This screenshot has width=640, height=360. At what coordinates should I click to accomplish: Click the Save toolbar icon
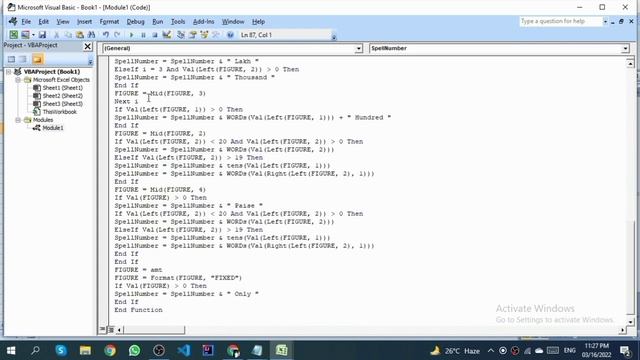(x=42, y=35)
